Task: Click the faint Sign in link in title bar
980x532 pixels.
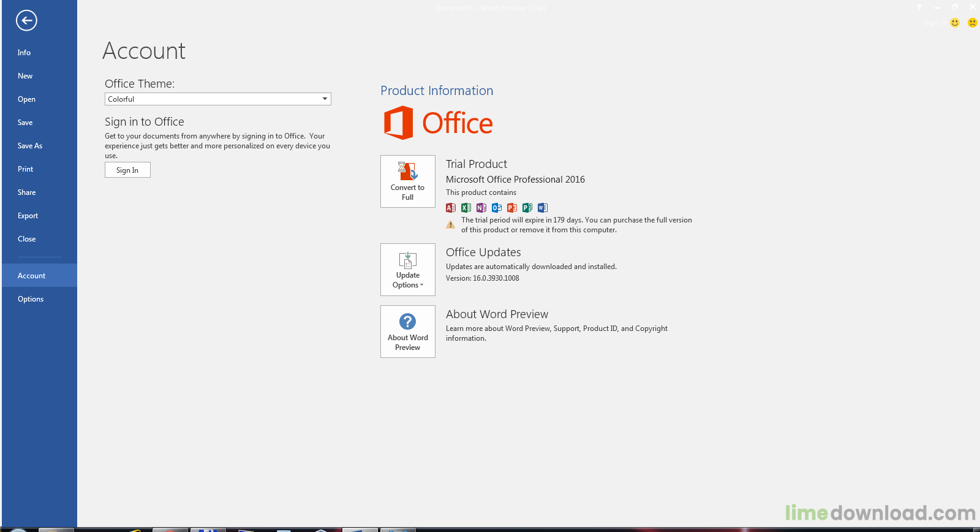Action: click(935, 23)
